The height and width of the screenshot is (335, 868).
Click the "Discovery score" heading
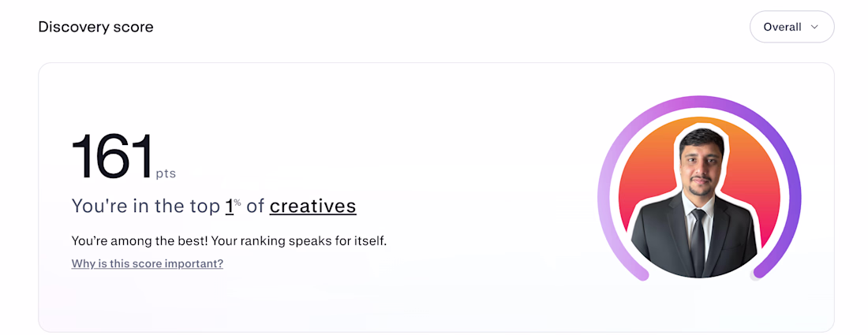(x=95, y=27)
